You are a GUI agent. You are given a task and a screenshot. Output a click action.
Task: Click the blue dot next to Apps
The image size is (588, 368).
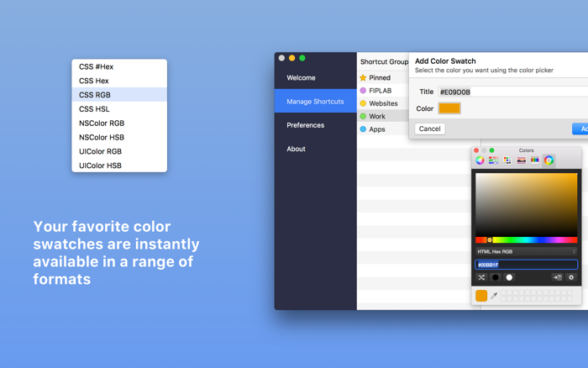tap(363, 129)
